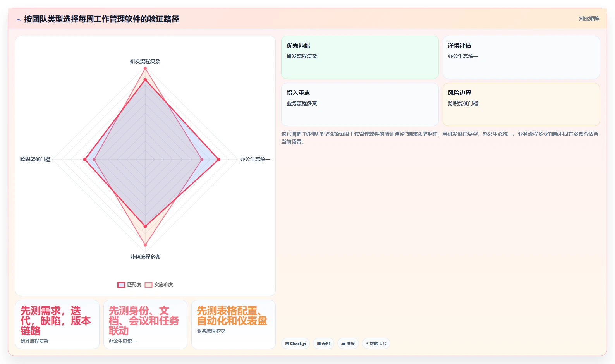
Task: Select the 数据卡片 chip
Action: click(376, 343)
